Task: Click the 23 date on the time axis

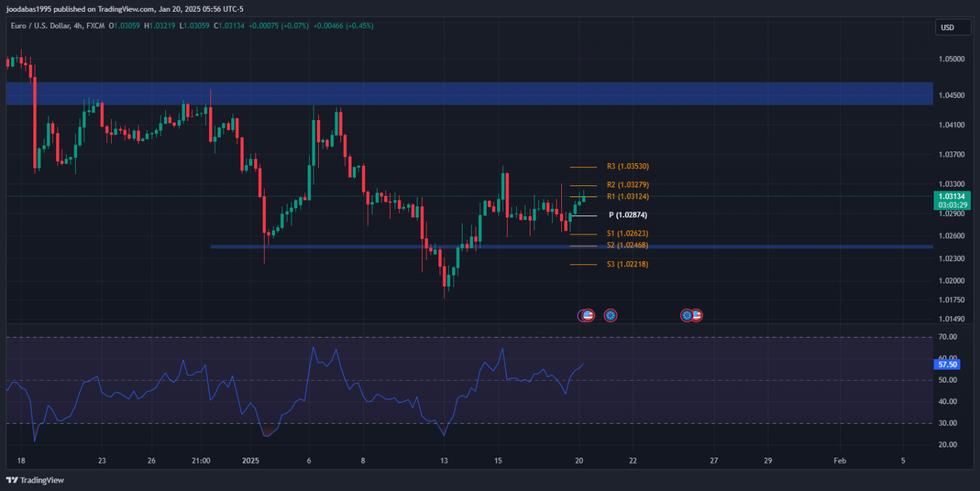Action: [102, 460]
